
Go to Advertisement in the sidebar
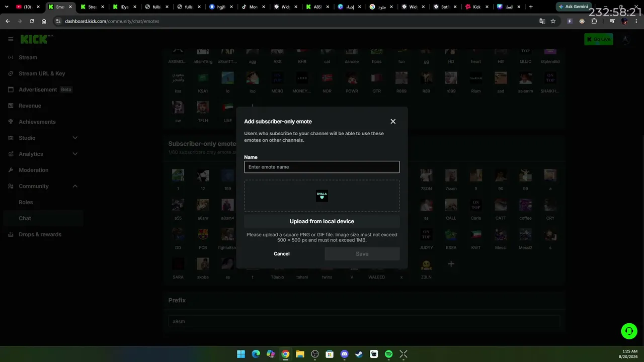[x=38, y=89]
